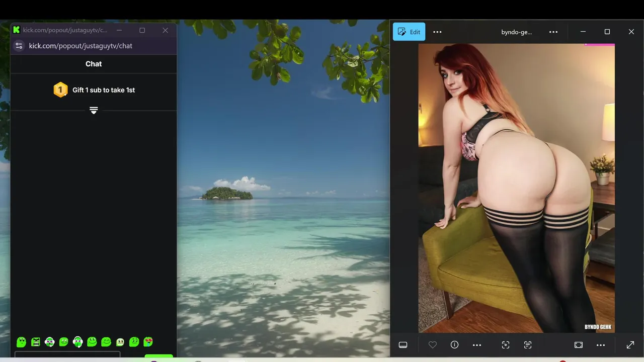Viewport: 644px width, 362px height.
Task: Click the displayed photo in the Photos viewer
Action: (x=516, y=188)
